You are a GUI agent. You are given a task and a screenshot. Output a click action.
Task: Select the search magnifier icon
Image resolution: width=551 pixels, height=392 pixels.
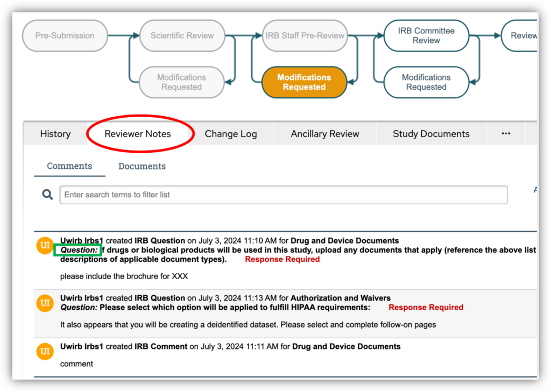47,195
